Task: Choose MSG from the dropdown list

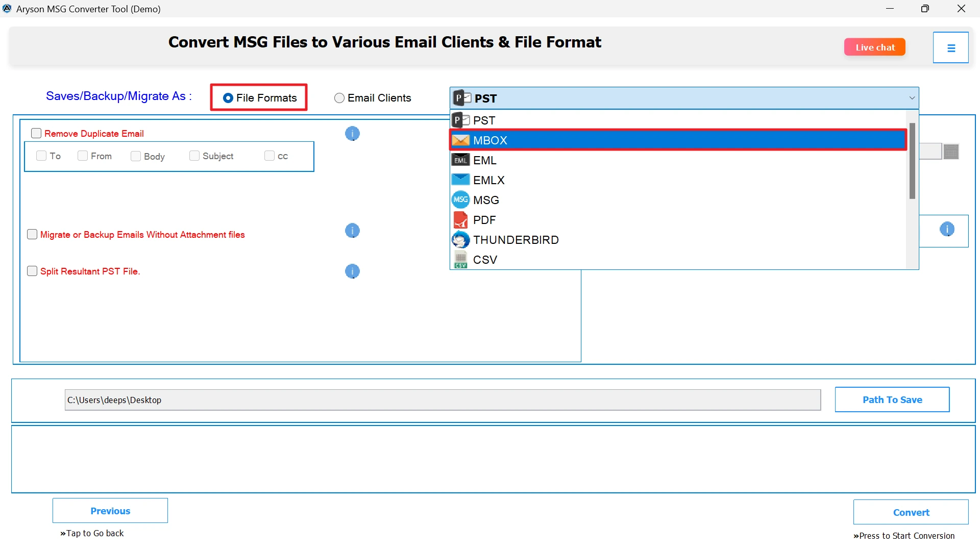Action: point(678,200)
